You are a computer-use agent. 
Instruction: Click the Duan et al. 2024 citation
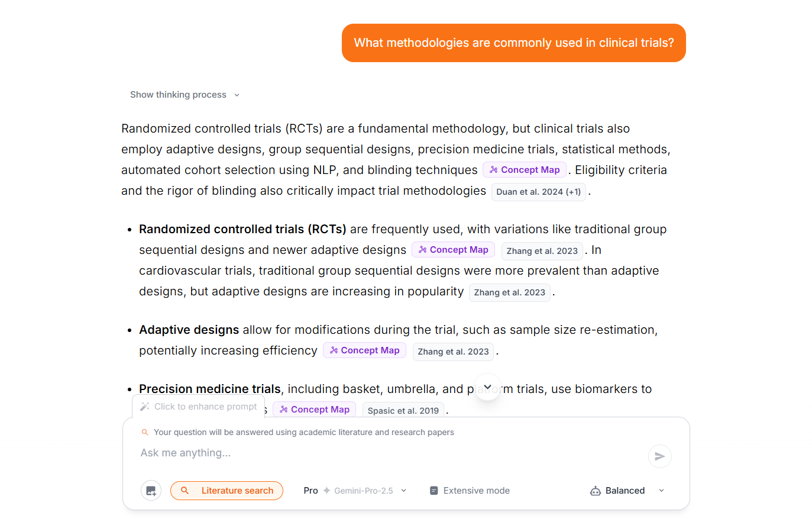[x=538, y=191]
